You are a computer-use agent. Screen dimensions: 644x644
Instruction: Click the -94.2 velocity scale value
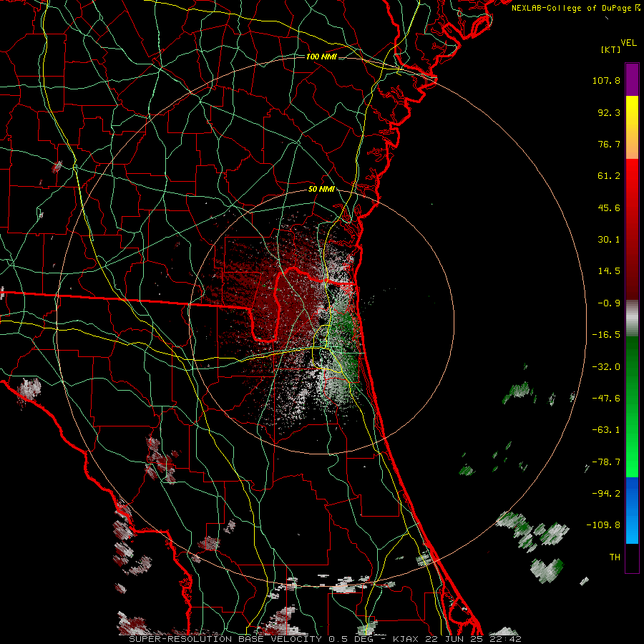(x=606, y=494)
